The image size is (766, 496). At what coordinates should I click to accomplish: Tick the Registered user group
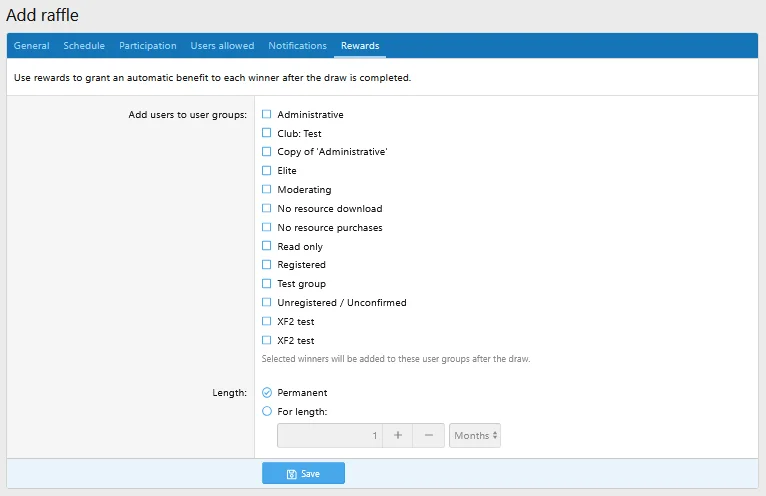click(266, 264)
